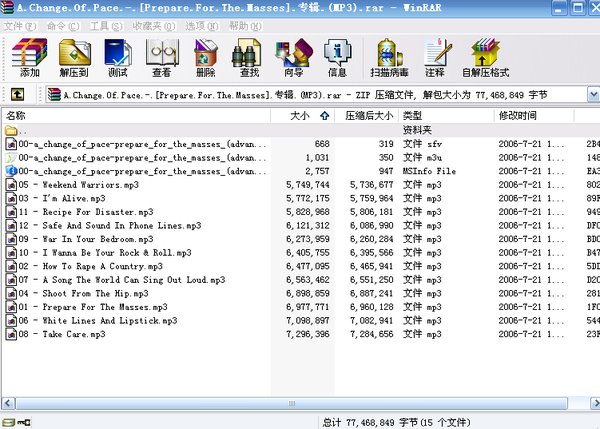Open the 文件 (File) menu
This screenshot has height=429, width=600.
coord(20,26)
